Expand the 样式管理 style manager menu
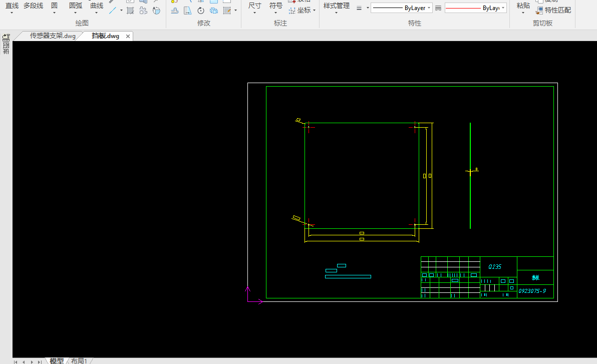597x364 pixels. (x=336, y=8)
